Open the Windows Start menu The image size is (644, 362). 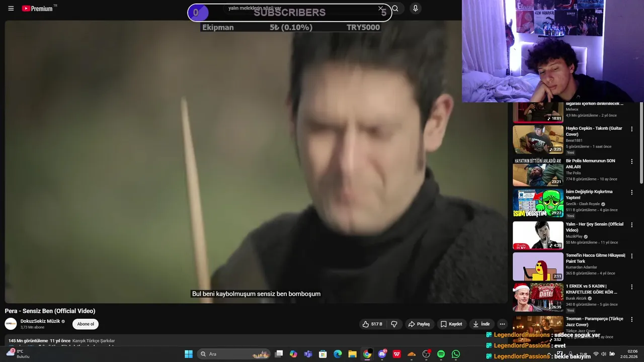click(188, 354)
